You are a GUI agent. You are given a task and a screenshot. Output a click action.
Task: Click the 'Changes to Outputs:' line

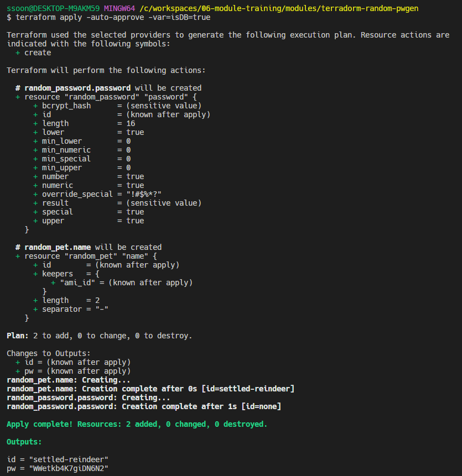coord(49,353)
